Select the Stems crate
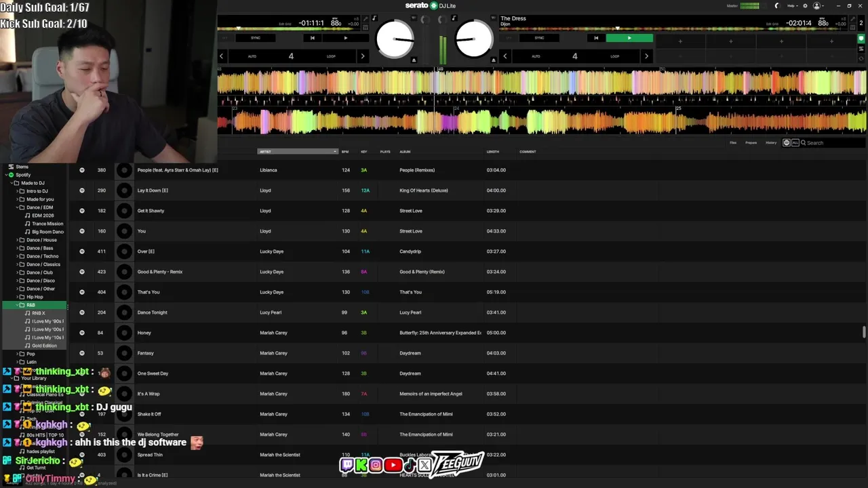Viewport: 868px width, 488px height. point(22,167)
